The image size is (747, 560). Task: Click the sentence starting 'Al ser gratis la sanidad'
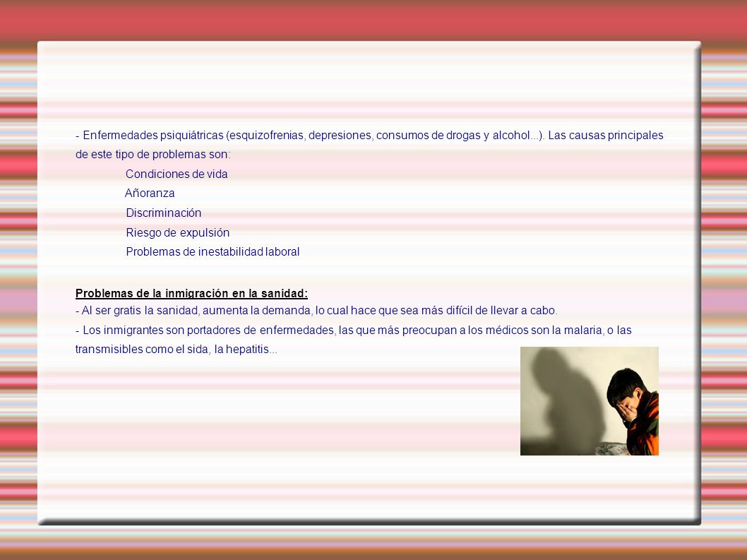click(316, 310)
